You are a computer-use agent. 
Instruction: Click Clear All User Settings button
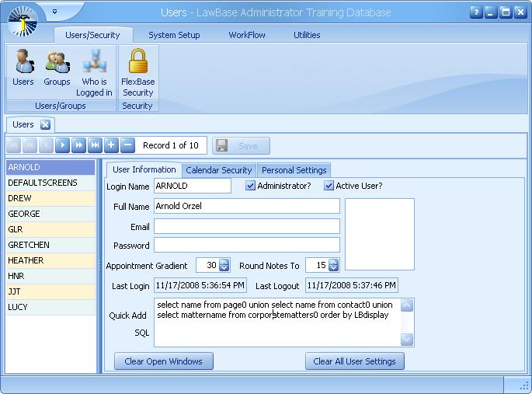pyautogui.click(x=355, y=361)
